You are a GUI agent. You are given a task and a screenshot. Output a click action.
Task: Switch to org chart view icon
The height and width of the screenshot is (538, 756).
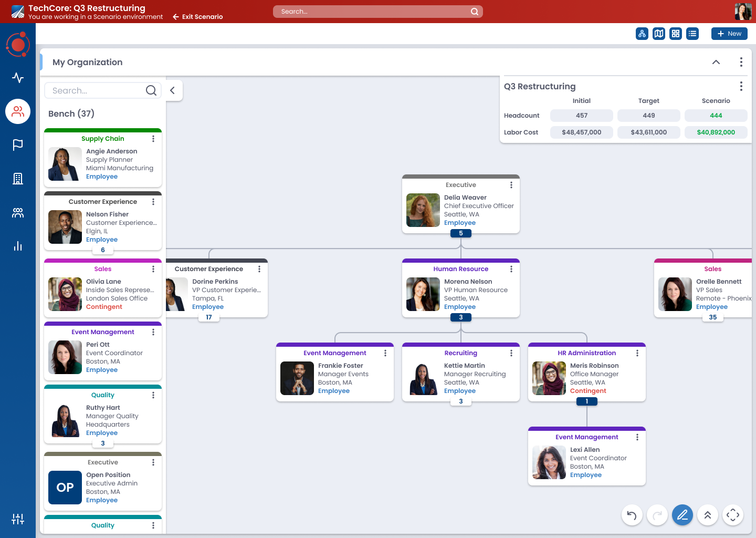point(642,34)
